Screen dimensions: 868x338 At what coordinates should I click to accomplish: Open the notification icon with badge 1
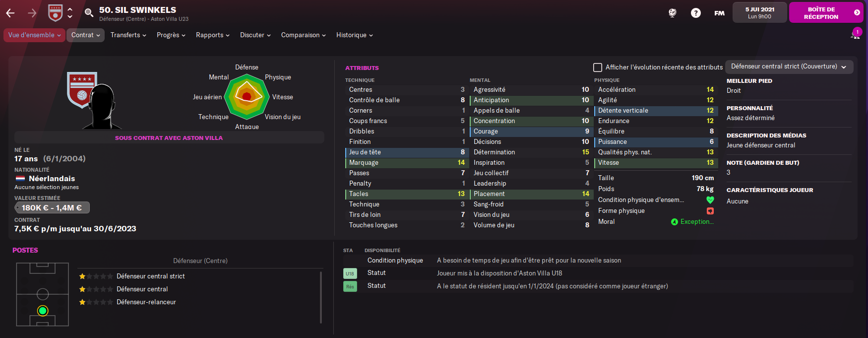pyautogui.click(x=856, y=35)
